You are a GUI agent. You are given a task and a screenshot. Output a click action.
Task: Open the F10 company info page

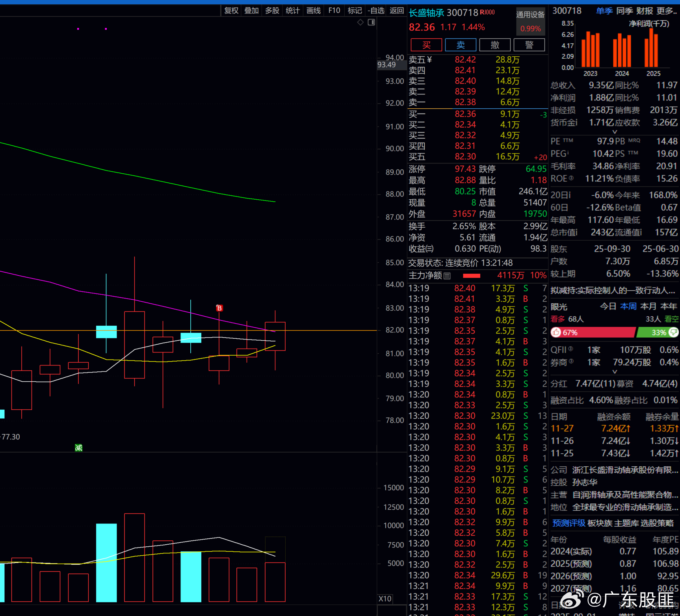(334, 11)
